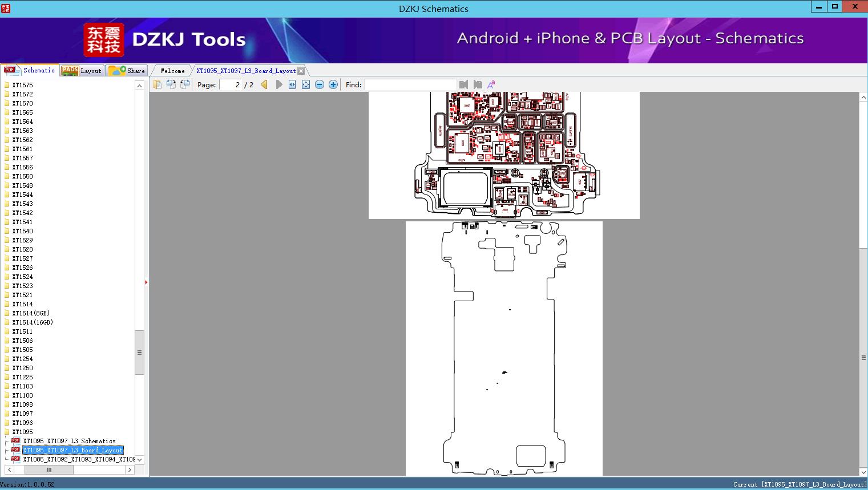The width and height of the screenshot is (868, 490).
Task: Zoom in with the plus icon
Action: coord(333,84)
